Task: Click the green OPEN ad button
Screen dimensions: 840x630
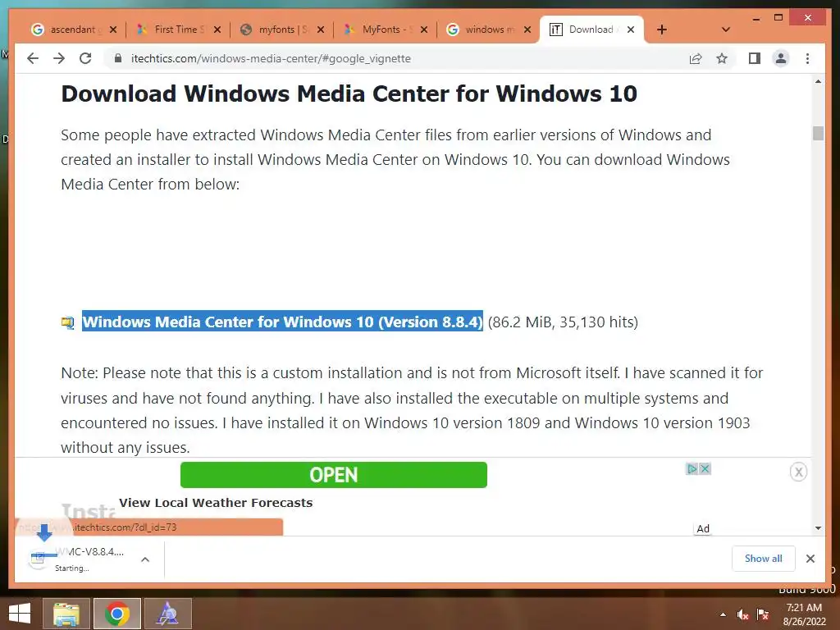Action: (334, 475)
